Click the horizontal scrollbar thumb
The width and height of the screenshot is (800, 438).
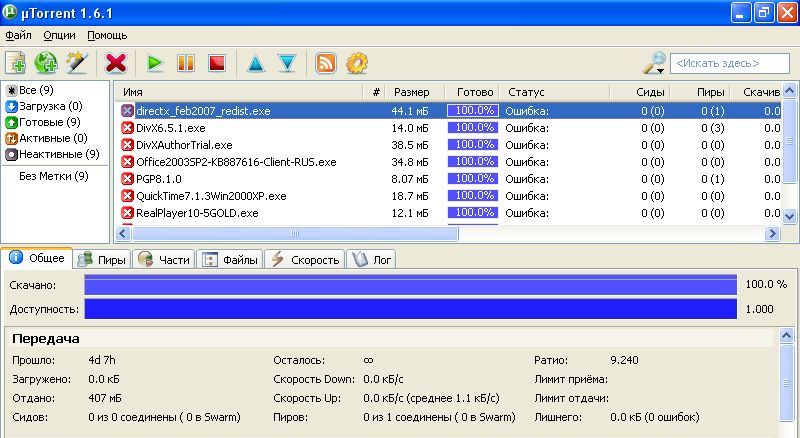coord(295,233)
